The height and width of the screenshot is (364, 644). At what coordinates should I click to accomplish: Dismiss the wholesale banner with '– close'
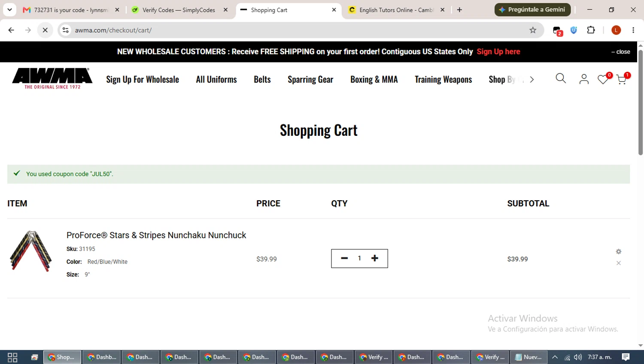(x=621, y=52)
